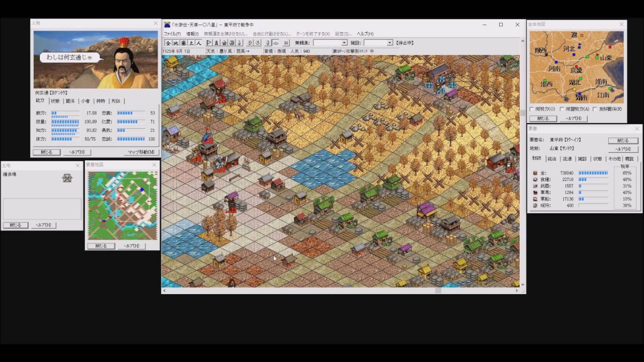
Task: Open the ヘルプ(H) menu in the main window
Action: 365,34
